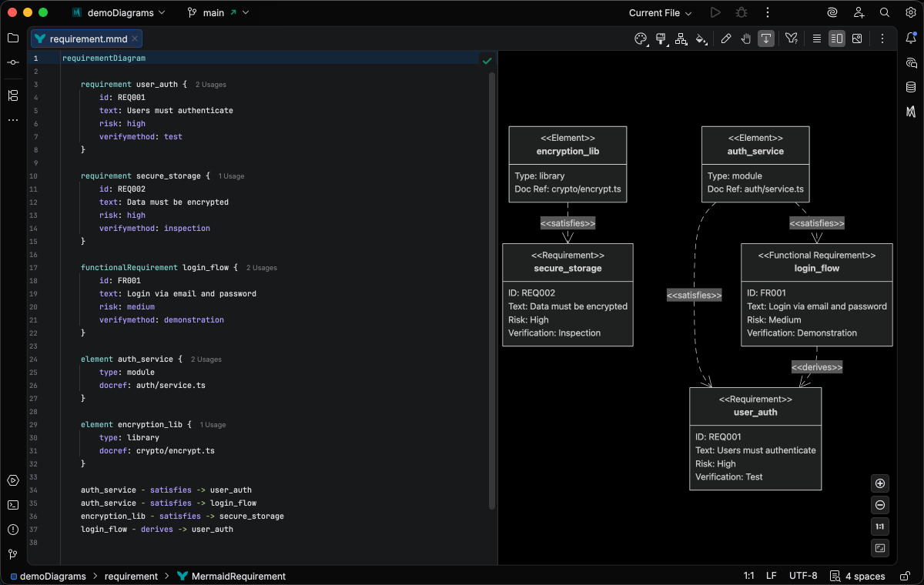Open the kebab menu in the preview toolbar
924x585 pixels.
click(882, 38)
